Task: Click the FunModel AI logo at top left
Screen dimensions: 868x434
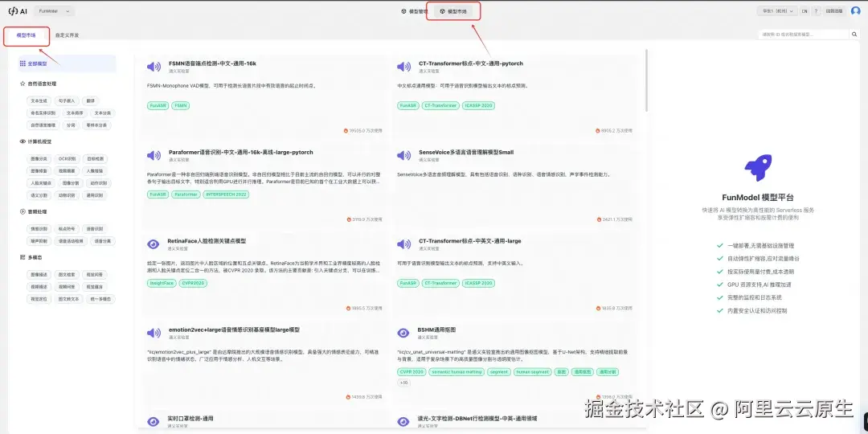Action: click(18, 10)
